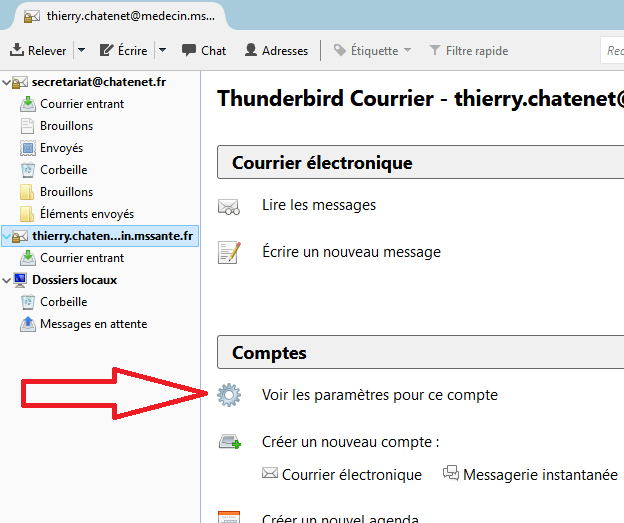This screenshot has width=624, height=523.
Task: Click the Comptes section header
Action: [x=421, y=352]
